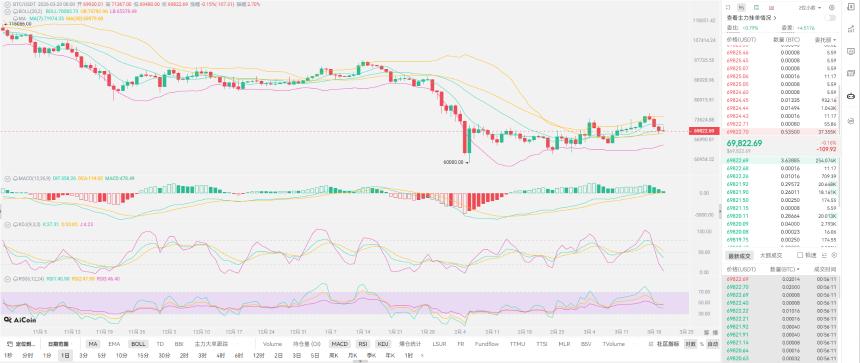Open the 数量(BTC) dropdown in recent trades

[784, 269]
